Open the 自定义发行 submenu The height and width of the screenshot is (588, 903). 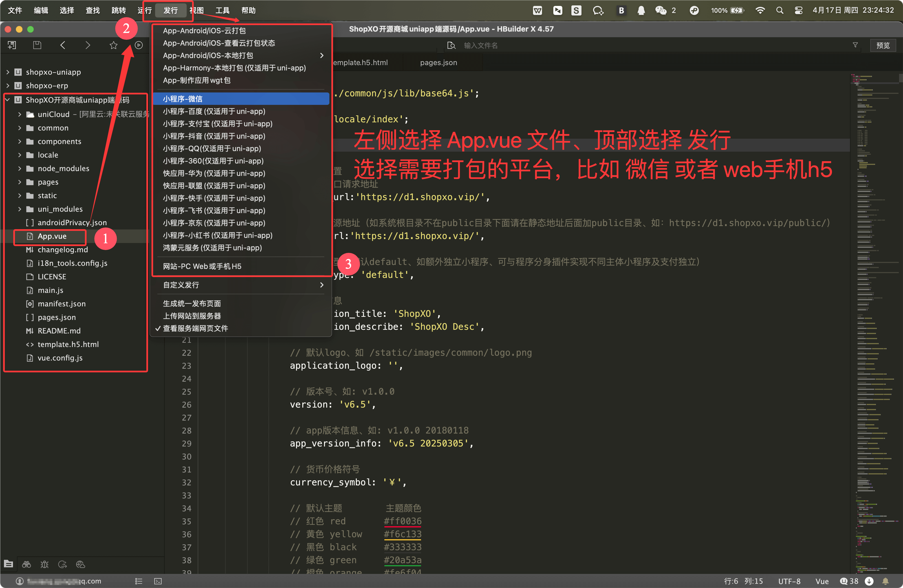tap(241, 285)
